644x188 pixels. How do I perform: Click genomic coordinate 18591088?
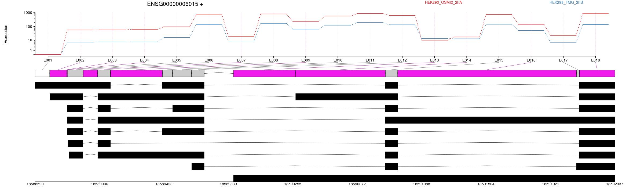pos(422,184)
